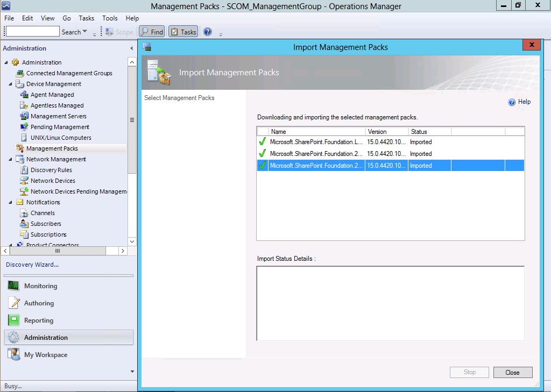Select the Microsoft.SharePoint.Foundation.L... row
This screenshot has width=551, height=392.
click(x=391, y=142)
